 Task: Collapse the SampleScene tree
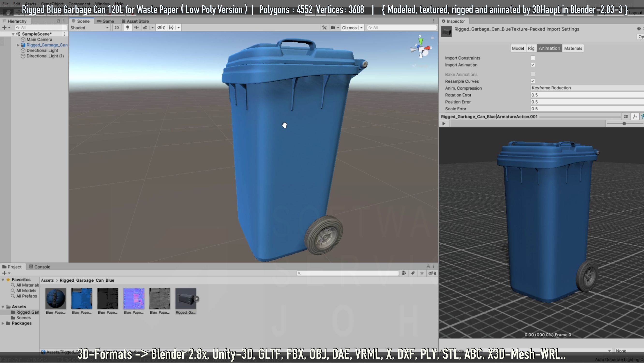[13, 34]
